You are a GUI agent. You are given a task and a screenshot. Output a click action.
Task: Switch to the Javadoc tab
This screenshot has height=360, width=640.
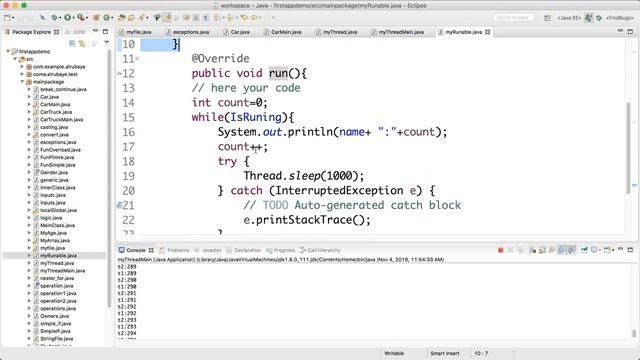[x=208, y=250]
